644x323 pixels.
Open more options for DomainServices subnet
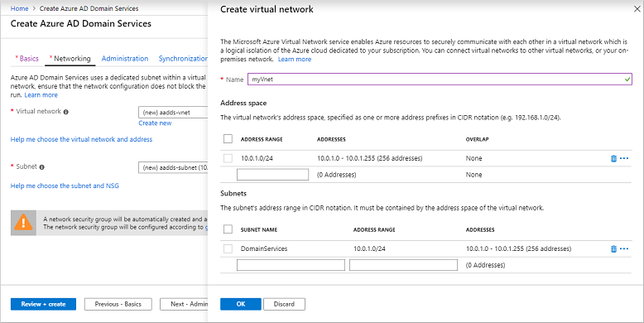624,248
